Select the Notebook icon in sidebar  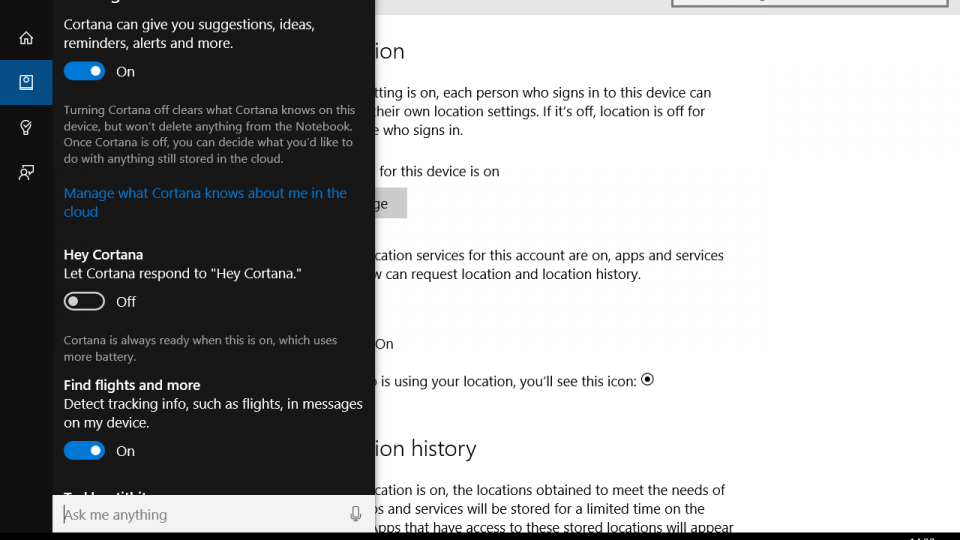pos(26,82)
